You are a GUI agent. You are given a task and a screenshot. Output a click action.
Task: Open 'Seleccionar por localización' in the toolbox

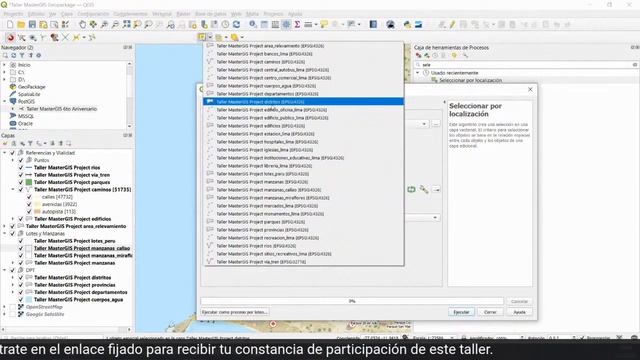pos(470,80)
